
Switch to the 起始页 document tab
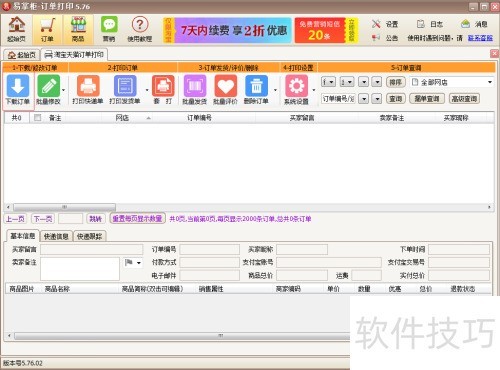tap(22, 55)
